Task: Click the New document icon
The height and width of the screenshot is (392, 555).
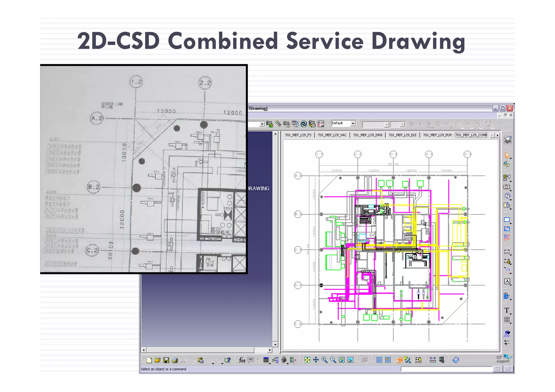Action: (x=149, y=360)
